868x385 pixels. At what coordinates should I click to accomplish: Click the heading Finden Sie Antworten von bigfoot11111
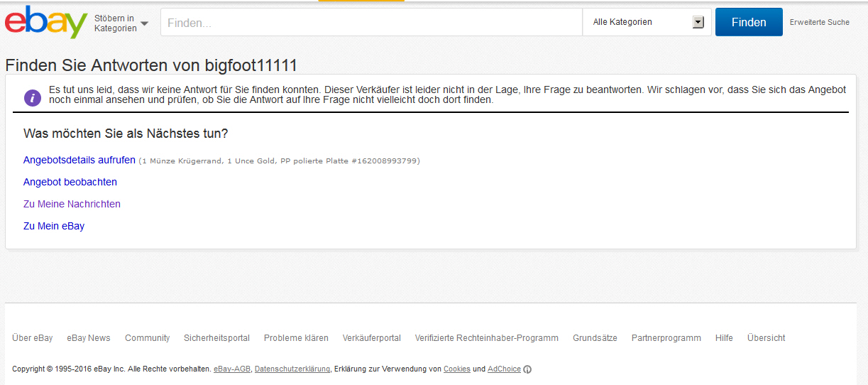coord(151,65)
